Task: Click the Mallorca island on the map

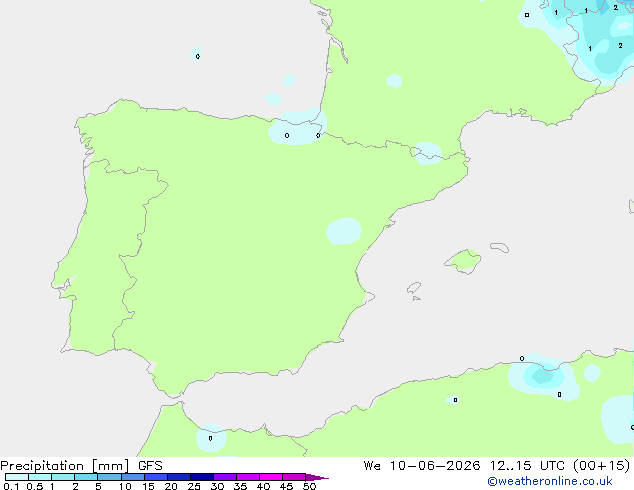Action: pyautogui.click(x=464, y=262)
